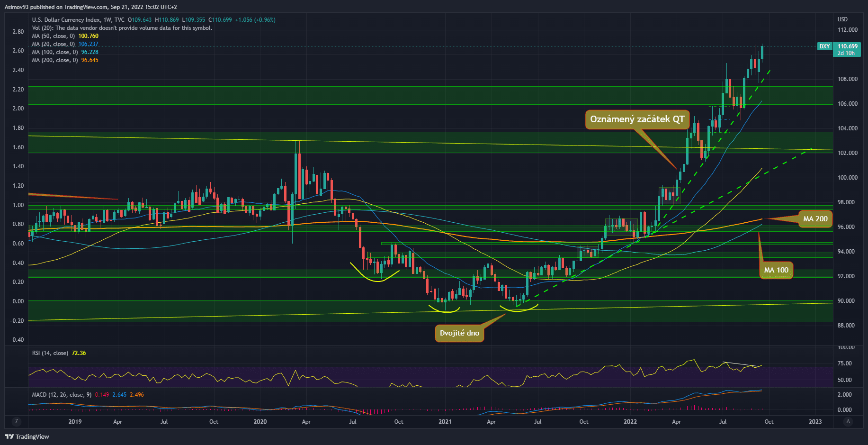The width and height of the screenshot is (868, 445).
Task: Select the MA (200, close, 0) legend entry
Action: pos(54,60)
